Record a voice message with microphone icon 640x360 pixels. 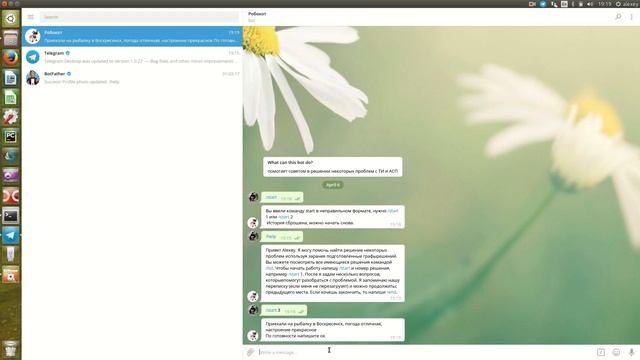tap(631, 352)
